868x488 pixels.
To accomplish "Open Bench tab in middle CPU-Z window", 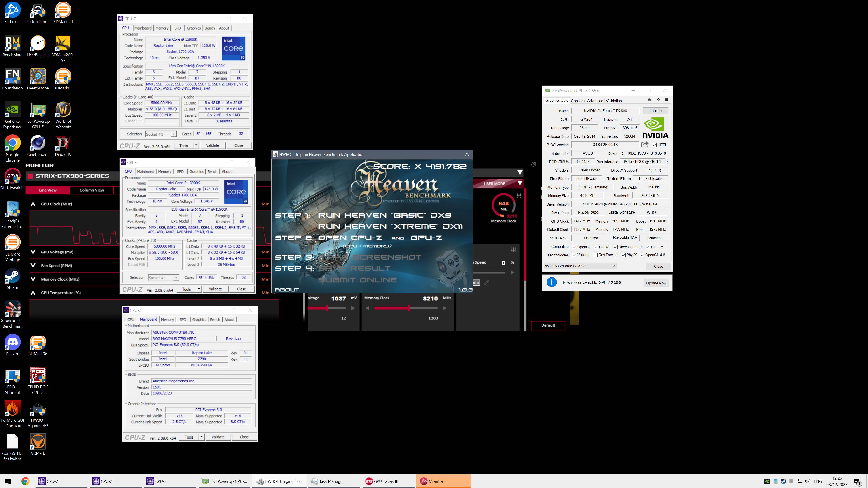I will 212,171.
